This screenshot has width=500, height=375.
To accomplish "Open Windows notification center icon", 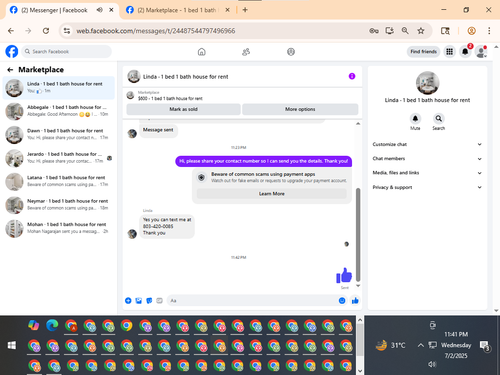I will (484, 346).
